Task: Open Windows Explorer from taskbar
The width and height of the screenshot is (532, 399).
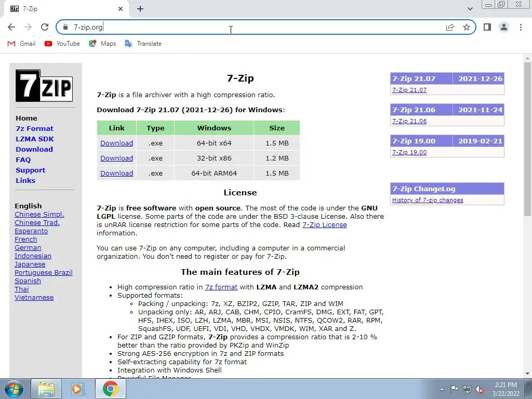Action: (46, 389)
